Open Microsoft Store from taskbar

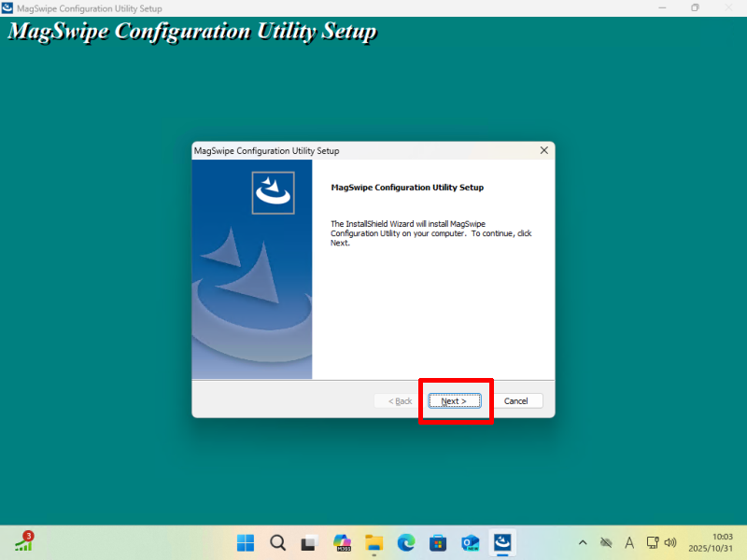pos(438,542)
